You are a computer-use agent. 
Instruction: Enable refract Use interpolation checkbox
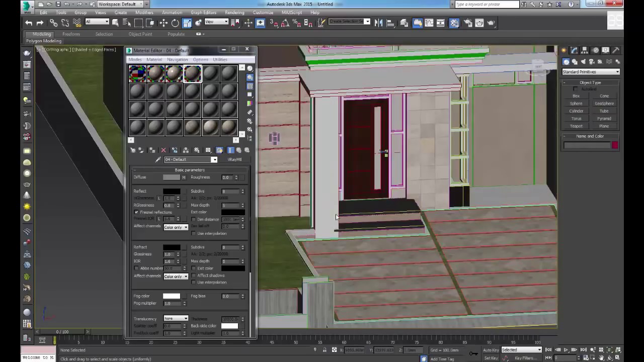pyautogui.click(x=194, y=282)
